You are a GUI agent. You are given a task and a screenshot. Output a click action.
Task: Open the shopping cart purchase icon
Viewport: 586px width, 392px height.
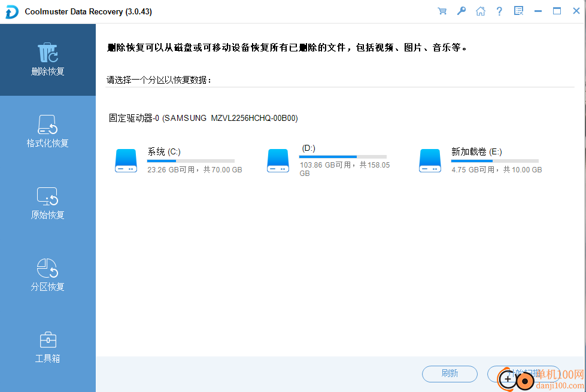pos(442,11)
